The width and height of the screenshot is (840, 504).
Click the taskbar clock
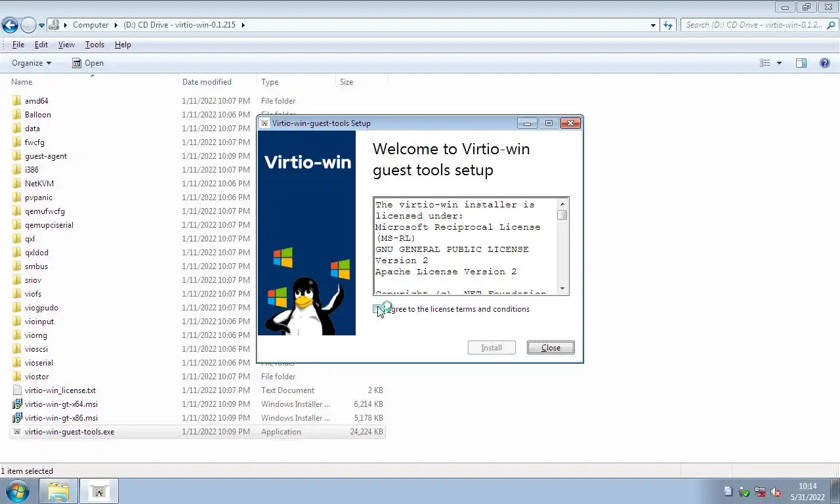click(x=808, y=492)
